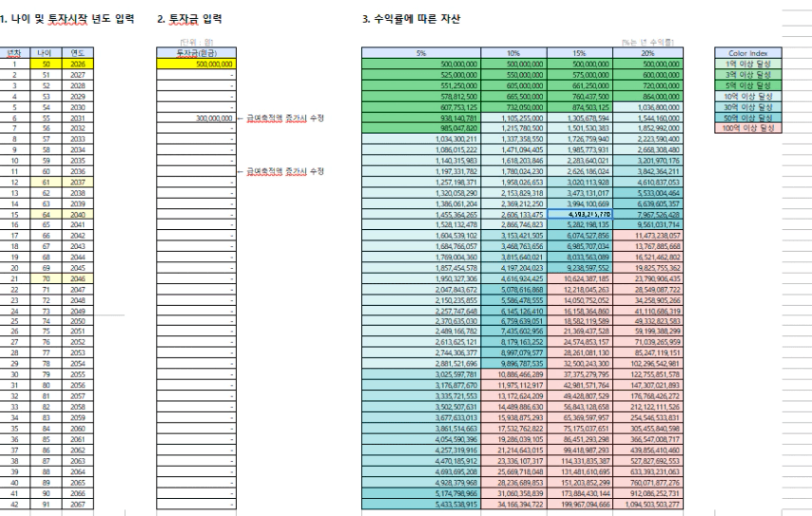The image size is (812, 516).
Task: Select the cell with value 3,025,597,781
Action: 421,374
